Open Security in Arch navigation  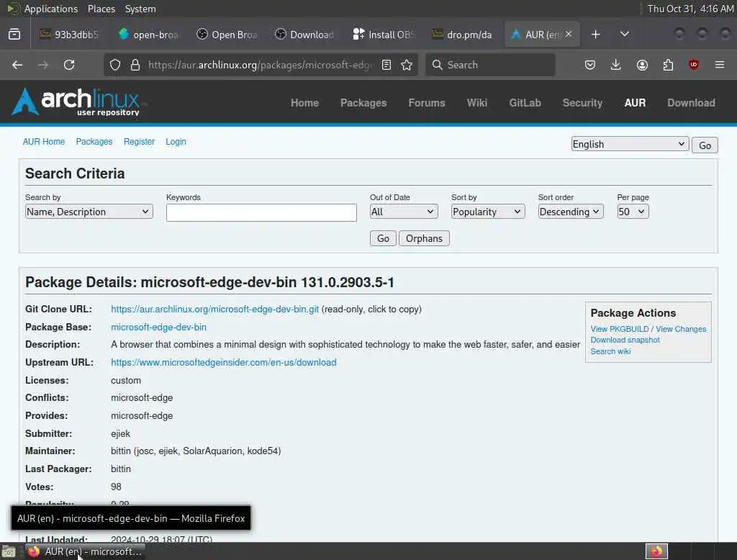(x=582, y=103)
